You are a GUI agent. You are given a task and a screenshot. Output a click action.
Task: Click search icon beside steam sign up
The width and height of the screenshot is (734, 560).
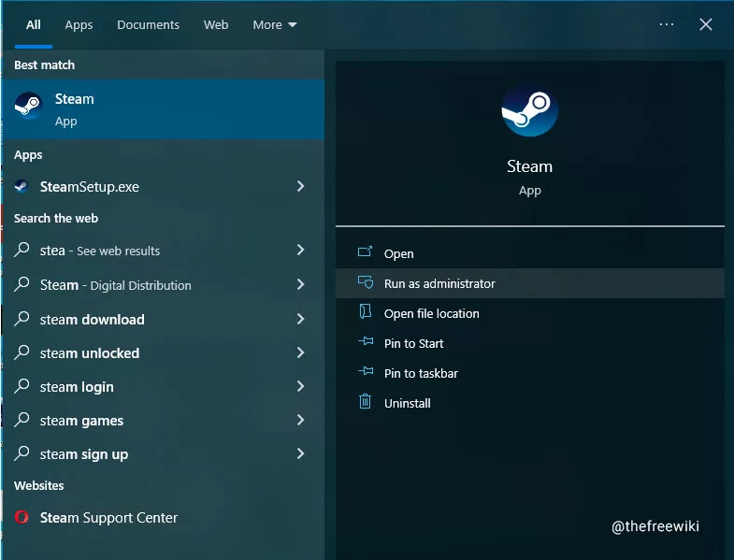pyautogui.click(x=22, y=453)
